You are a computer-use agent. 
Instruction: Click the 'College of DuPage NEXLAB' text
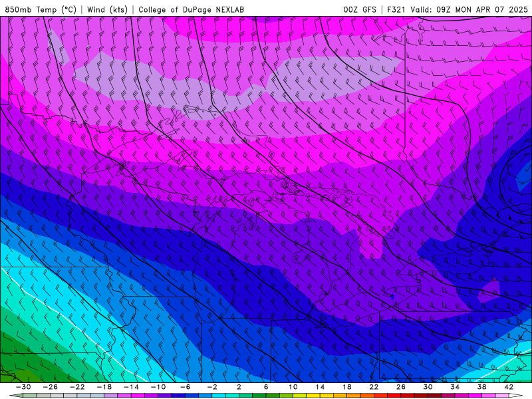pyautogui.click(x=191, y=9)
